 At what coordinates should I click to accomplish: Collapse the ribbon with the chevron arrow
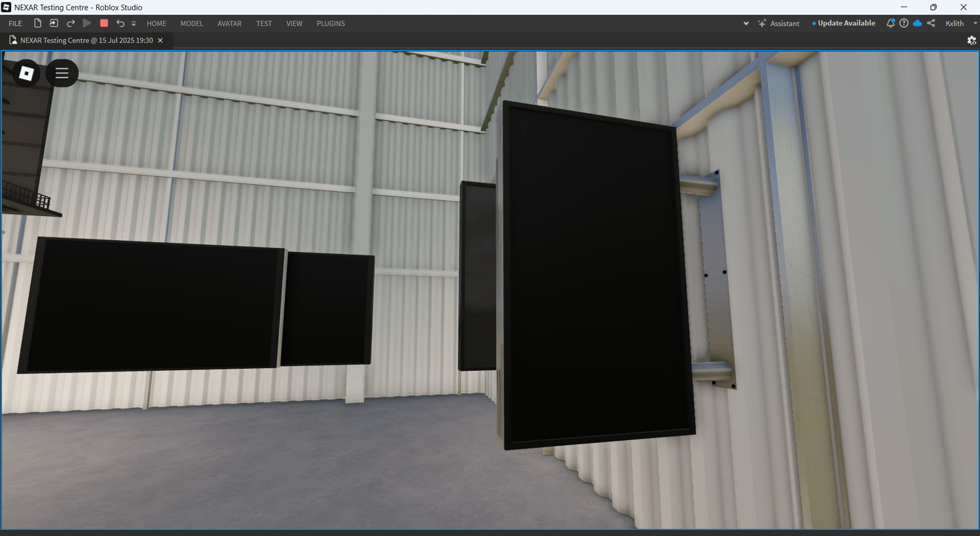pos(746,24)
